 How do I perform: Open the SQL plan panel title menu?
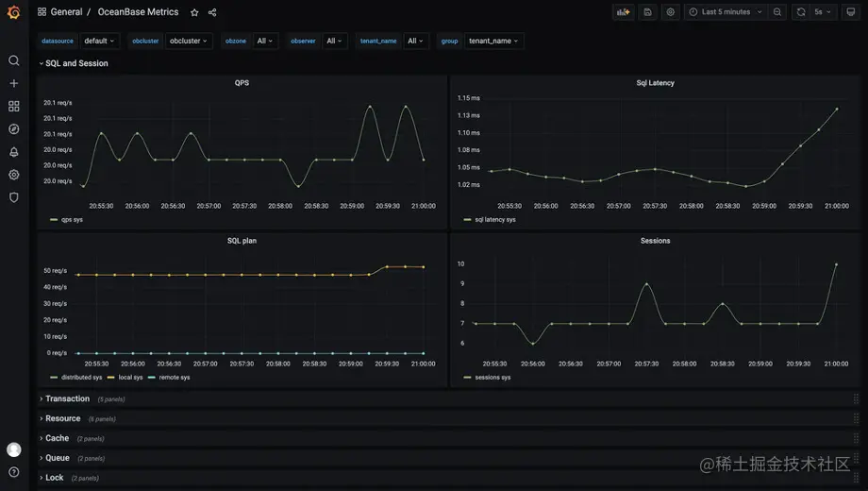(242, 241)
